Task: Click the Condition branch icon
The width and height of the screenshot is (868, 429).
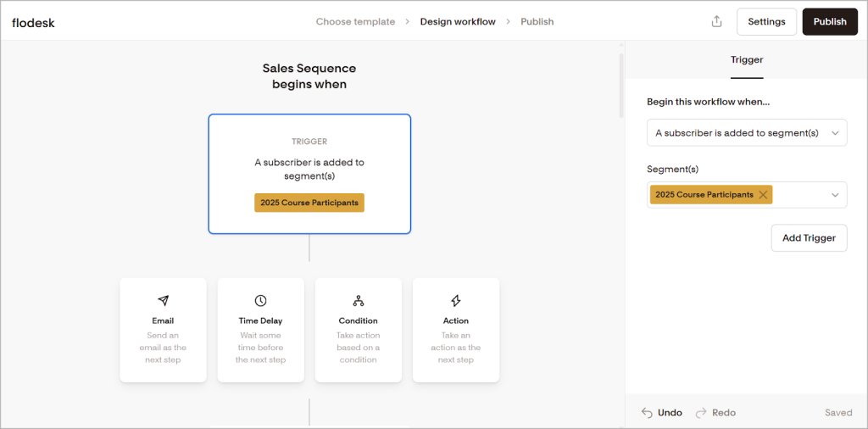Action: [x=358, y=301]
